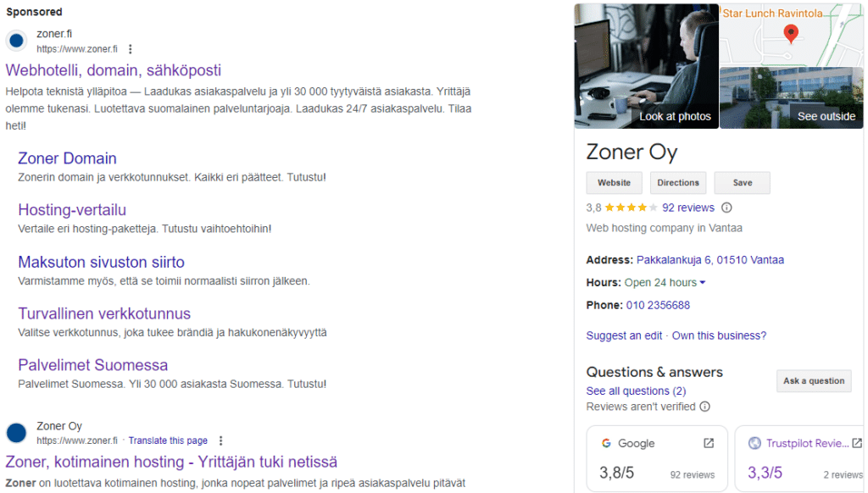Screen dimensions: 868x493
Task: Click the Trustpilot logo icon
Action: [754, 443]
